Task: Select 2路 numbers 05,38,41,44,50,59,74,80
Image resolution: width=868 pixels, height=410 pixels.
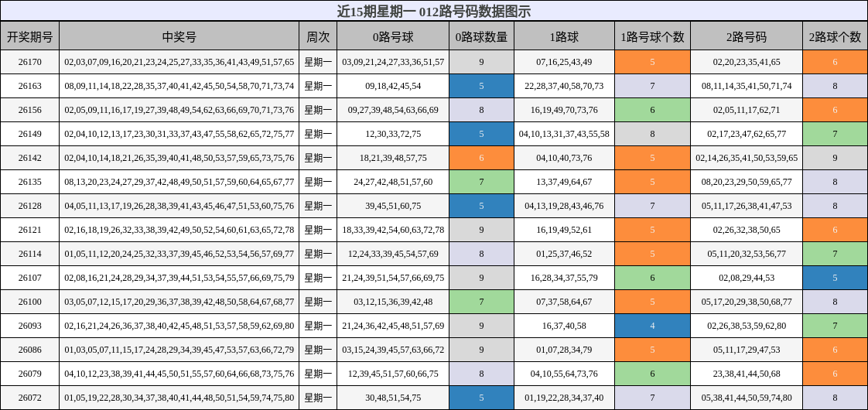Action: tap(747, 398)
